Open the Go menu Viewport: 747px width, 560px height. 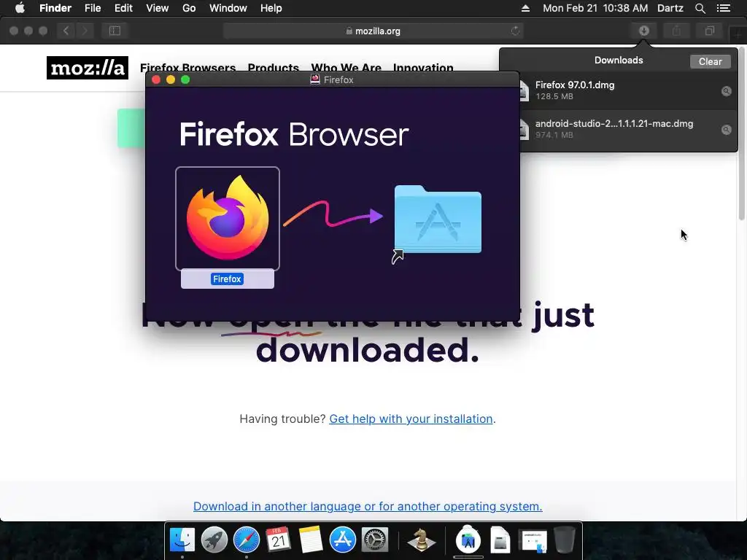coord(189,8)
